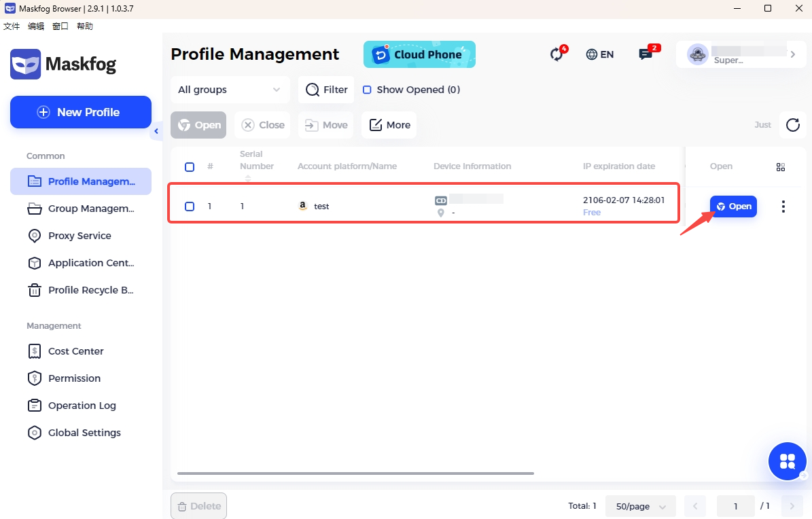Click the sync updates icon with badge 4
The image size is (812, 519).
pyautogui.click(x=557, y=54)
